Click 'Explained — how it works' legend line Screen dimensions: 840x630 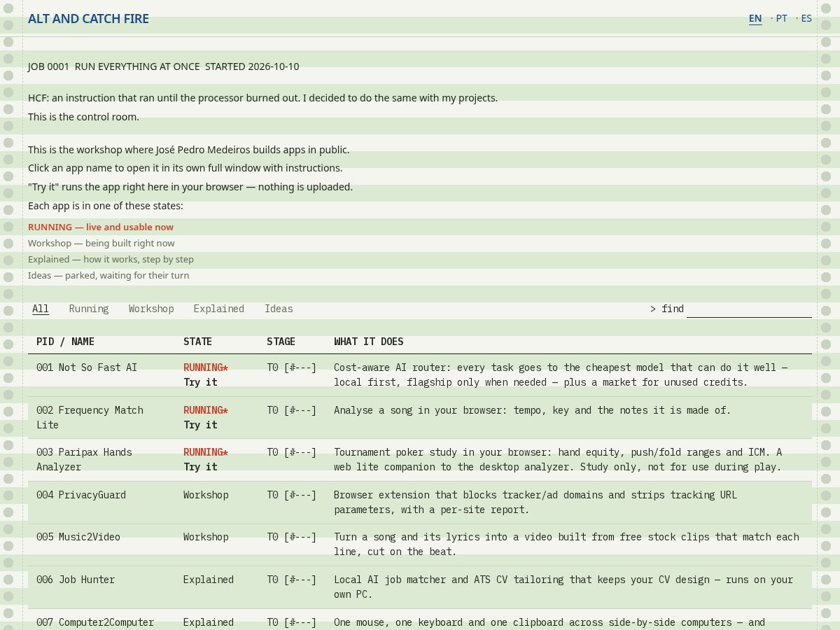point(111,259)
